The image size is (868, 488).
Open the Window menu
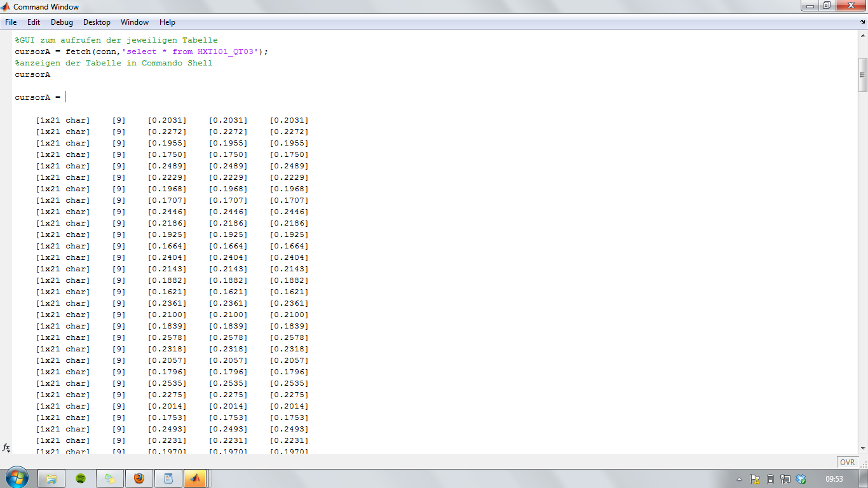click(x=135, y=22)
